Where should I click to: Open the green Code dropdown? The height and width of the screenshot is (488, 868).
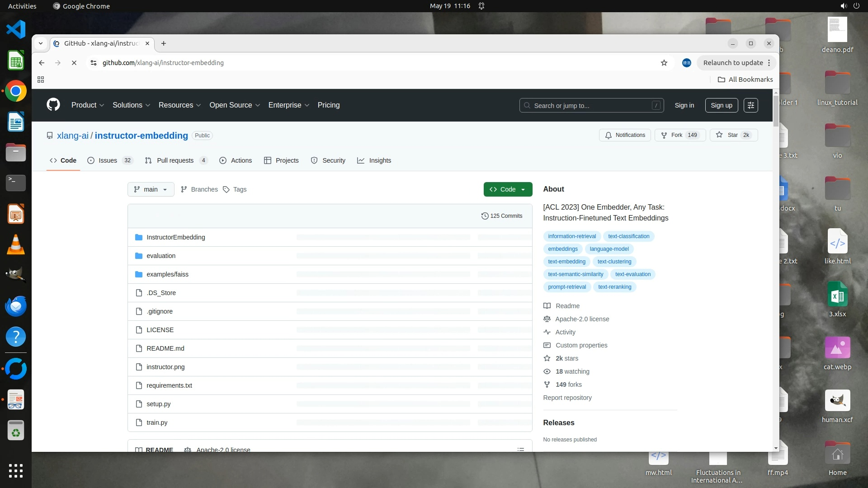[x=508, y=189]
